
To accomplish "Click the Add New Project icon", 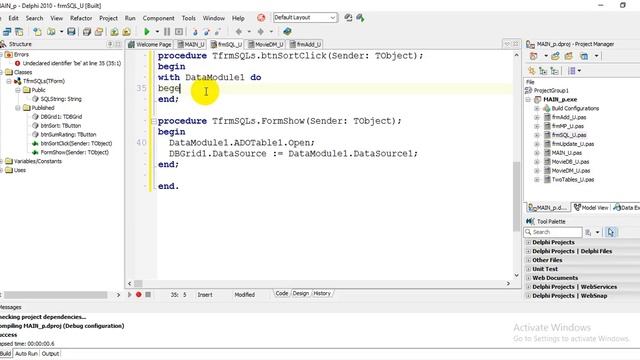I will pos(555,56).
